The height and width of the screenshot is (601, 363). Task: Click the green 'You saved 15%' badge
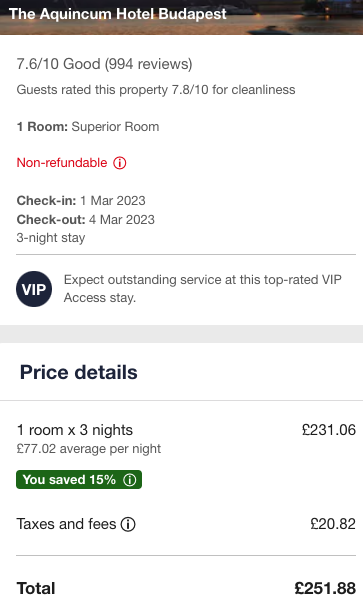[x=79, y=479]
